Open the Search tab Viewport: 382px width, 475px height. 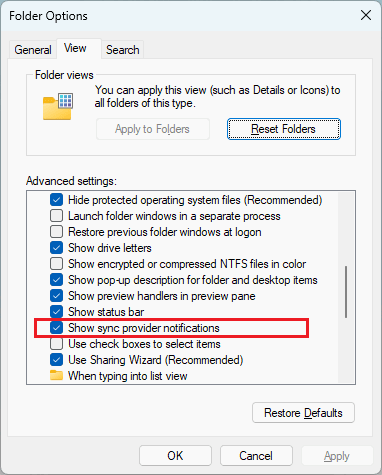(123, 50)
